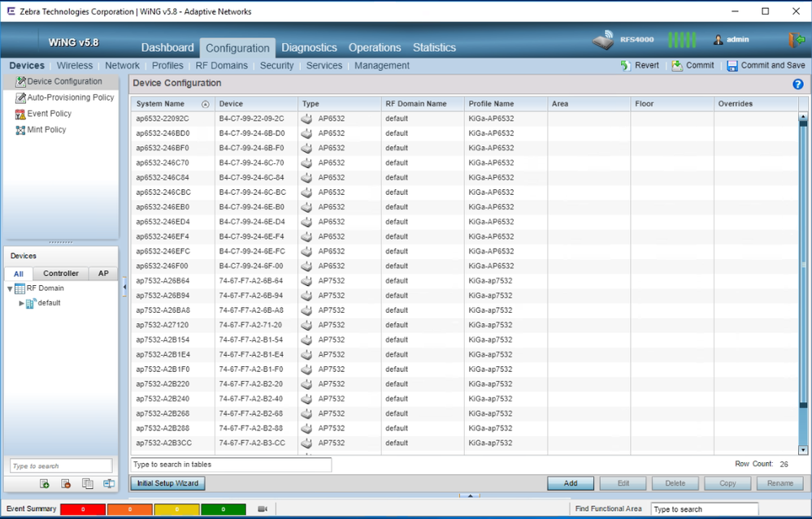Screen dimensions: 812x519
Task: Click the copy device icon below the tree
Action: (x=88, y=484)
